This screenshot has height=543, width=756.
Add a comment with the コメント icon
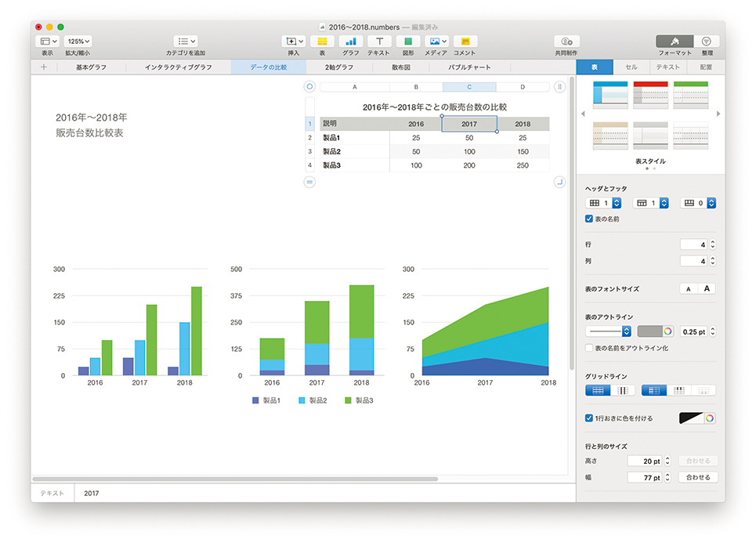point(465,41)
